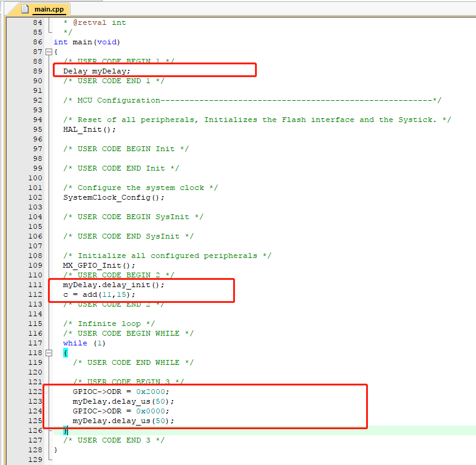Click the highlighted closing brace on line 126
Screen dimensions: 476x465
[x=66, y=430]
